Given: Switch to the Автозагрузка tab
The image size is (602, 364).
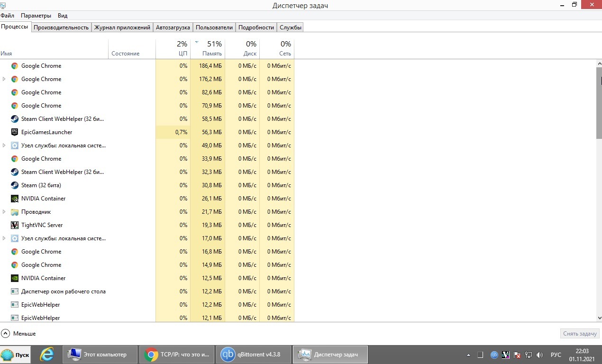Looking at the screenshot, I should coord(173,27).
